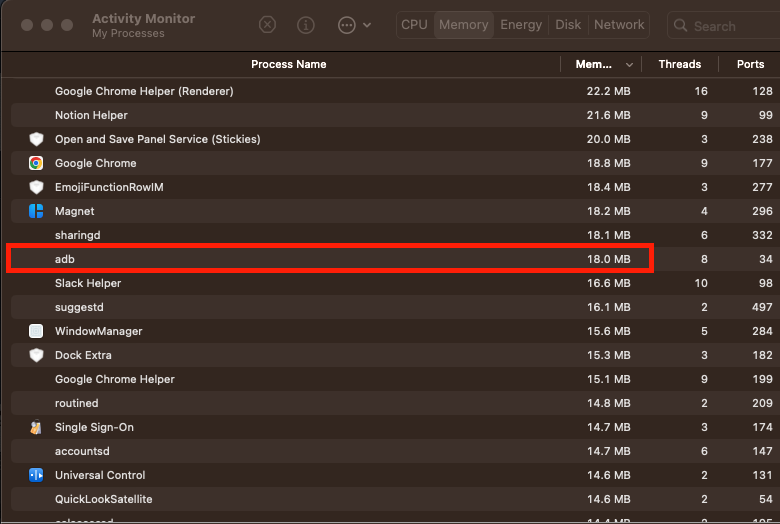Select the suggestd process

[395, 307]
